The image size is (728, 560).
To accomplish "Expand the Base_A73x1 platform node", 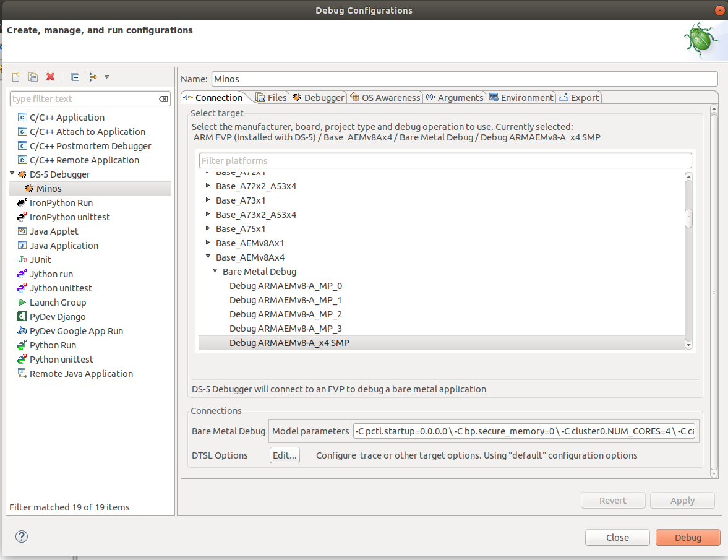I will pyautogui.click(x=207, y=200).
